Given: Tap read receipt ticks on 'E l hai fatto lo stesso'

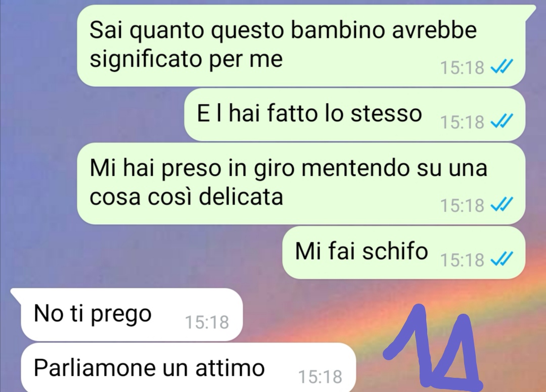Looking at the screenshot, I should tap(502, 121).
